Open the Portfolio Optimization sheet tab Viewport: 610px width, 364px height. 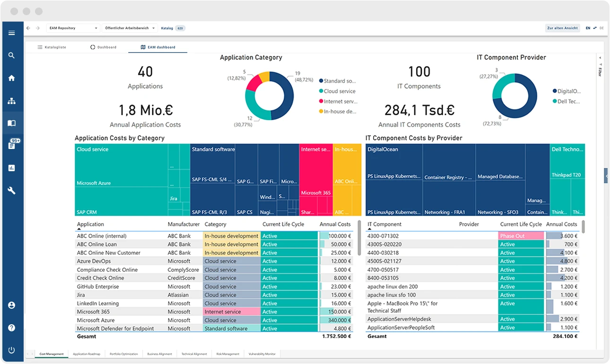coord(124,354)
